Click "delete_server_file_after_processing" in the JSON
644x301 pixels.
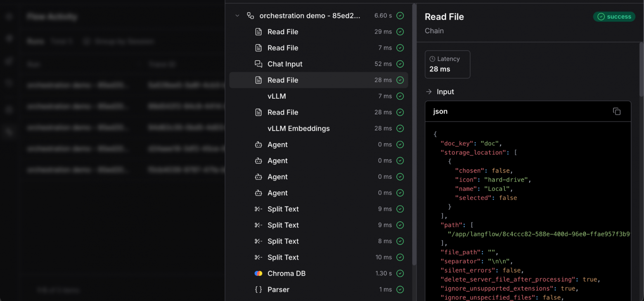click(x=508, y=280)
